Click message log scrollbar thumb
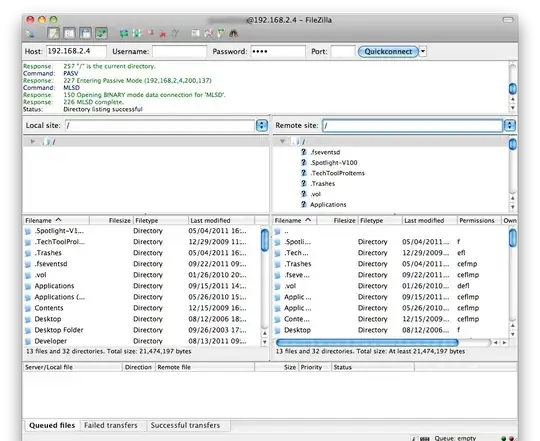 pyautogui.click(x=512, y=88)
